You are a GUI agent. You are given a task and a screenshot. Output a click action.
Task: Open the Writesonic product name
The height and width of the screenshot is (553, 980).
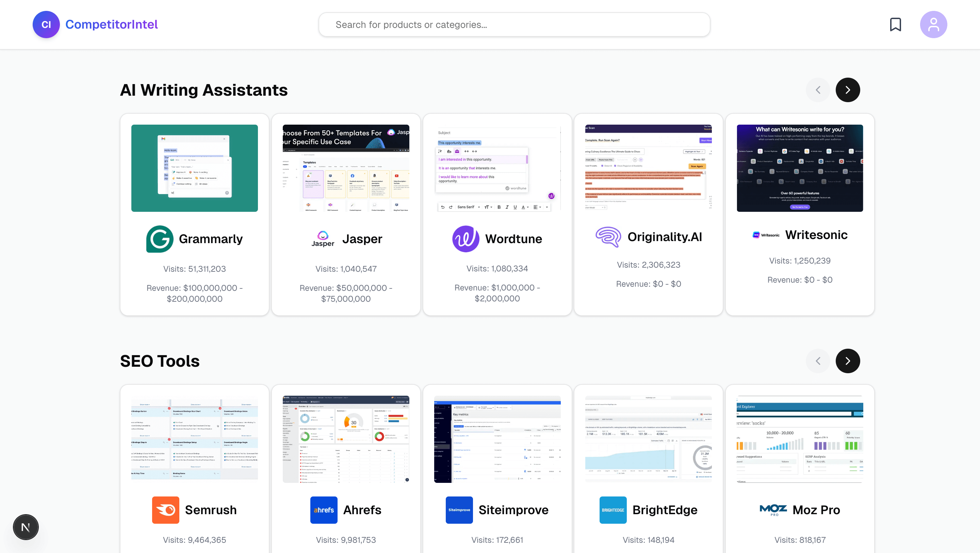(x=816, y=235)
